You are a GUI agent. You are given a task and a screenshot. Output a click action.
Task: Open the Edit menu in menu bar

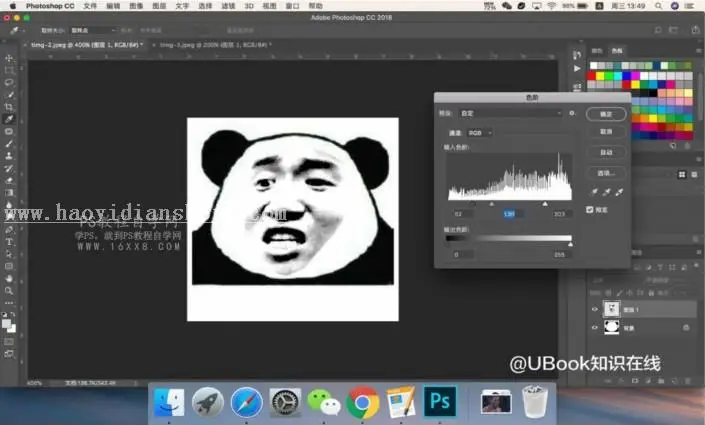coord(113,6)
